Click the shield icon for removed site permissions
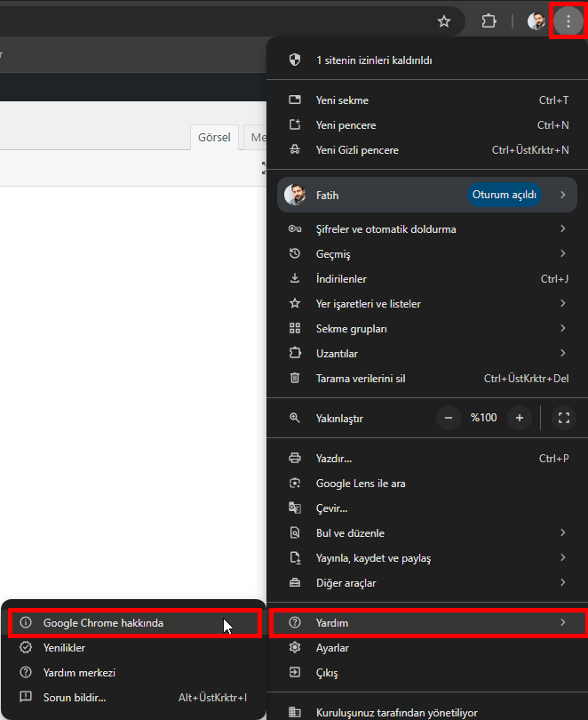The height and width of the screenshot is (720, 588). tap(296, 60)
